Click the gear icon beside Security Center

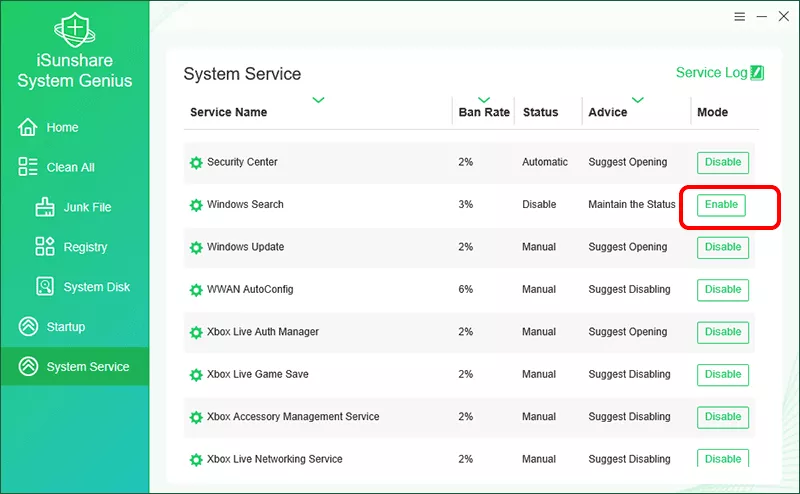coord(196,163)
